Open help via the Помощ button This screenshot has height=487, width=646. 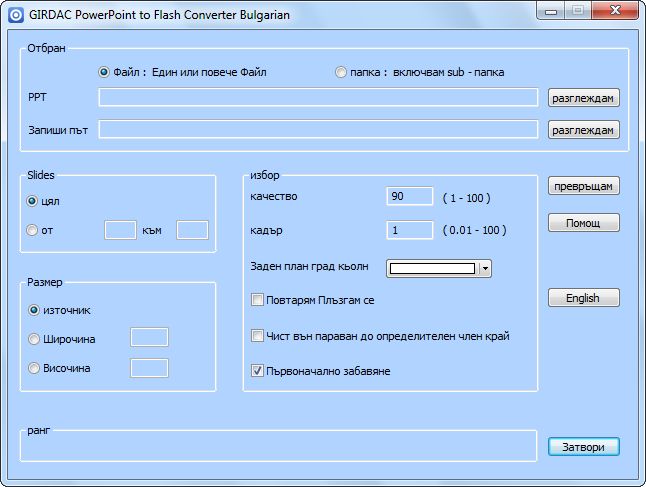tap(583, 223)
